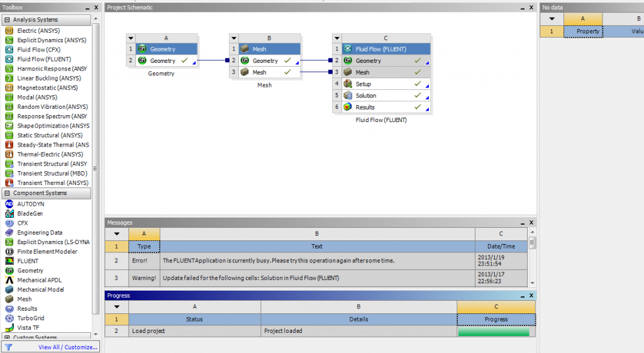Click Toolbox scrollbar up arrow

click(96, 18)
